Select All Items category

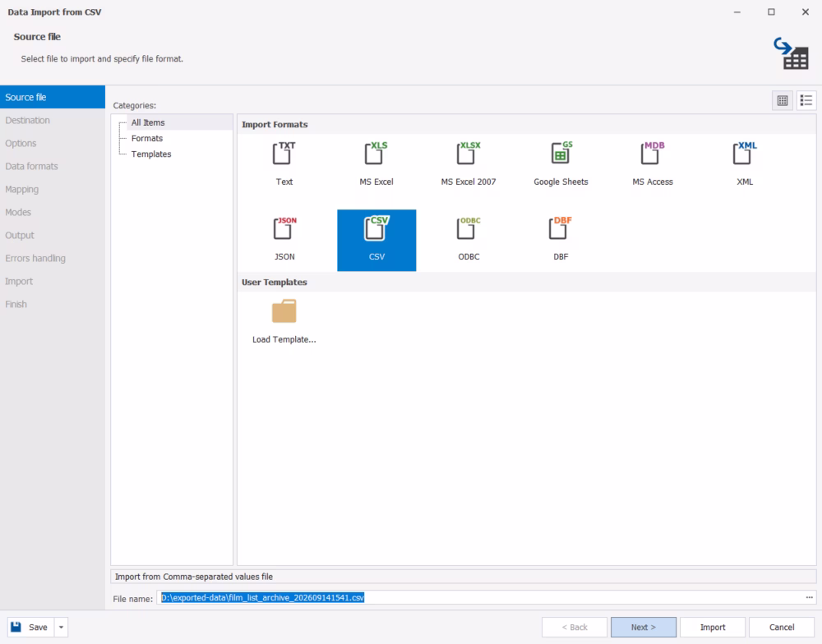coord(148,122)
